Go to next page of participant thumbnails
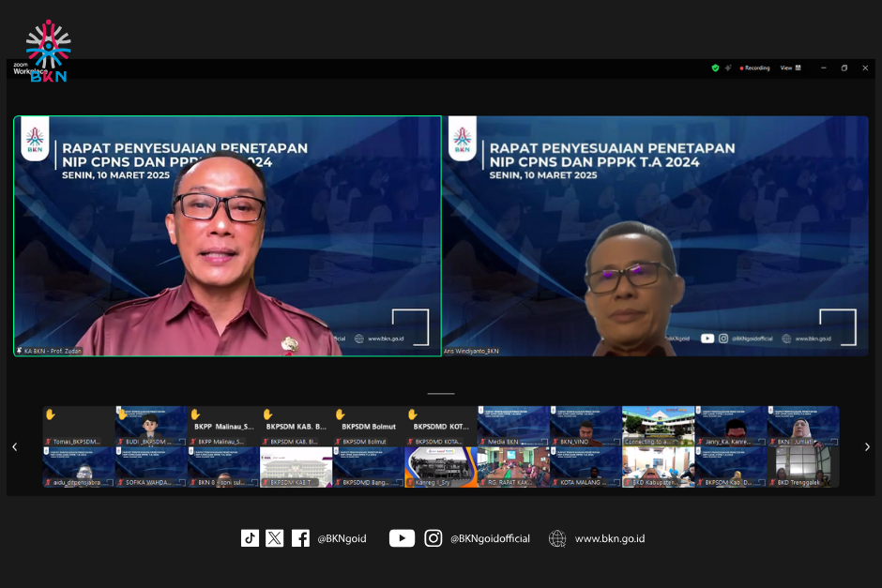This screenshot has width=882, height=588. point(867,447)
